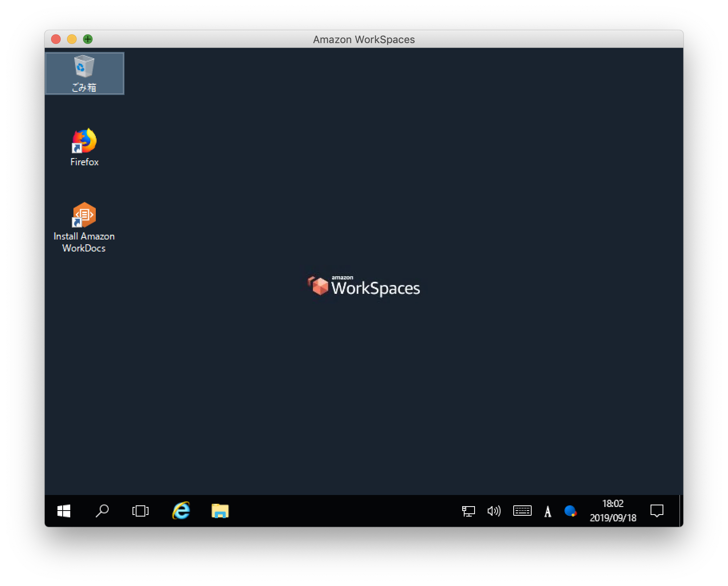Click the Show Desktop strip at taskbar end
The height and width of the screenshot is (586, 728).
point(681,511)
